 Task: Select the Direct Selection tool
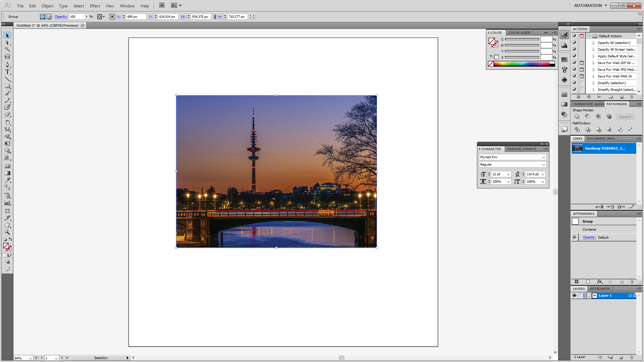tap(7, 43)
